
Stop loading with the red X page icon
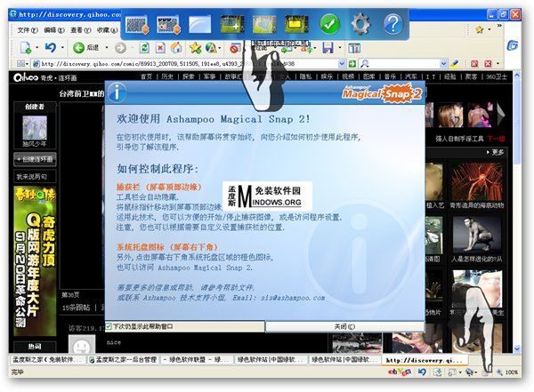[x=160, y=48]
